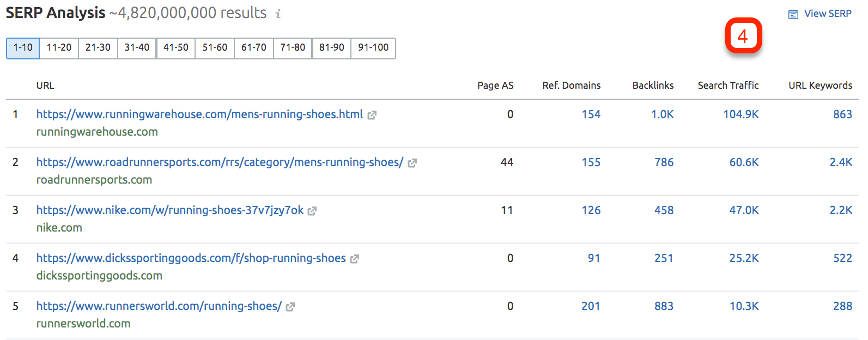Open referring domains value 155
Viewport: 868px width, 340px height.
coord(591,162)
